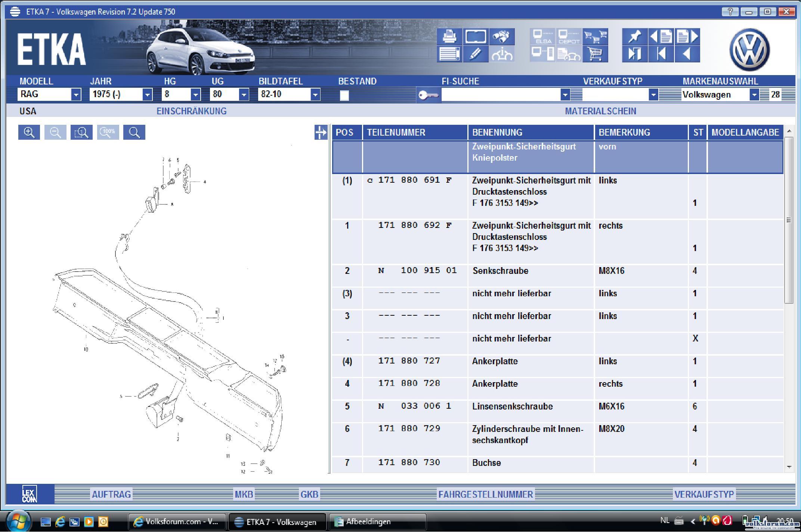Viewport: 801px width, 532px height.
Task: Click the zoom out magnifier icon
Action: [x=55, y=132]
